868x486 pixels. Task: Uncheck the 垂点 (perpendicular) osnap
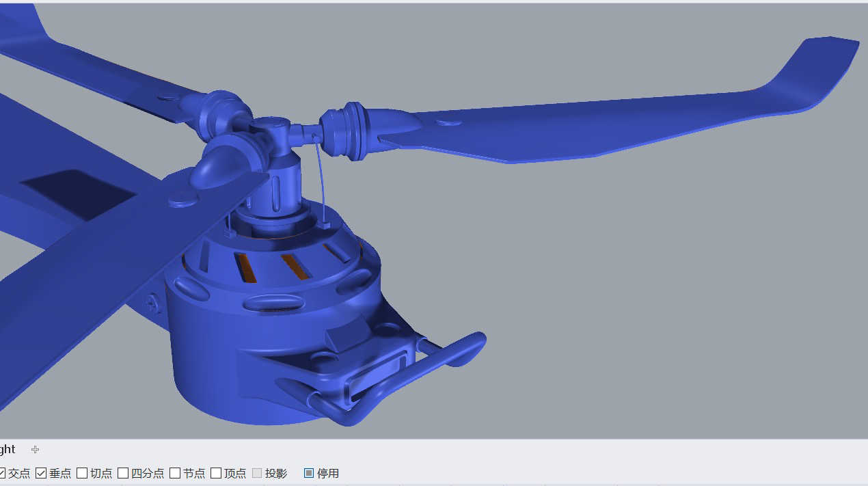(41, 473)
